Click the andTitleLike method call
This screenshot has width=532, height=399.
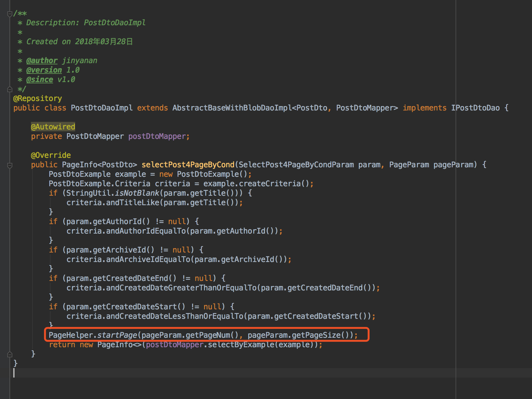(133, 203)
